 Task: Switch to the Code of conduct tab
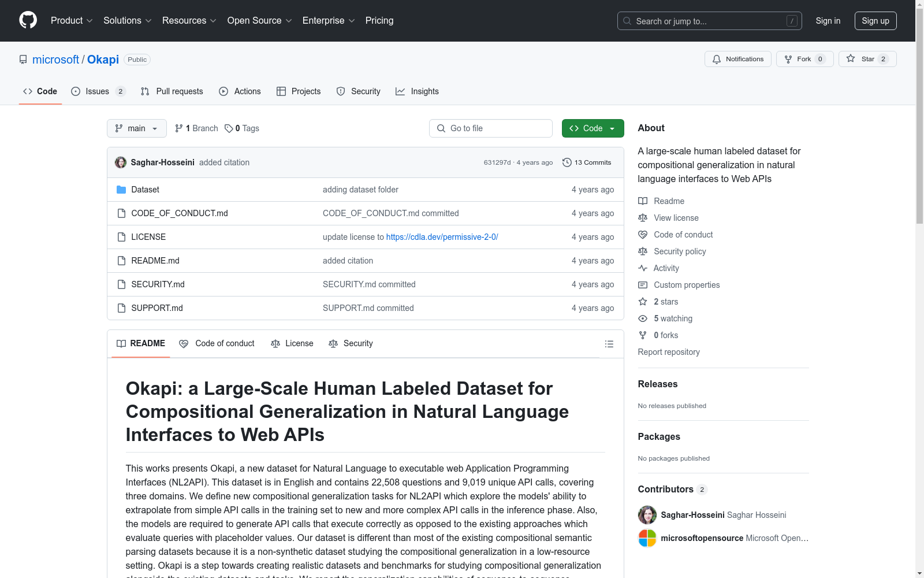pos(217,344)
